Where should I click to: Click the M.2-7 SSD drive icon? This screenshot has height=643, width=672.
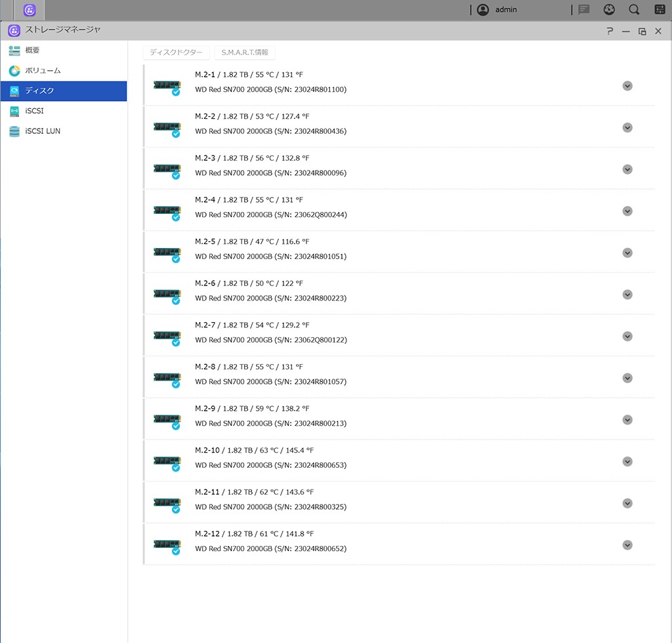167,337
